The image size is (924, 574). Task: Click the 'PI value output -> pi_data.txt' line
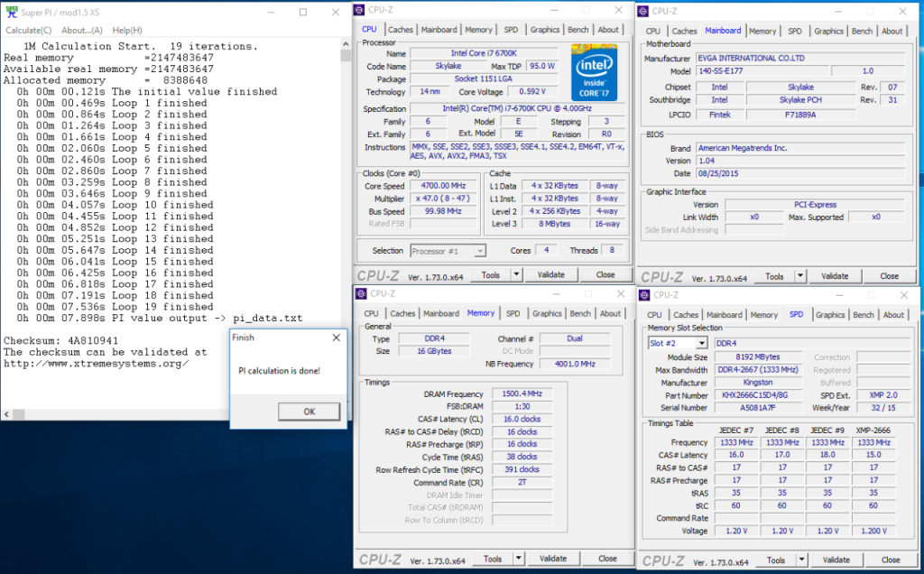(208, 319)
